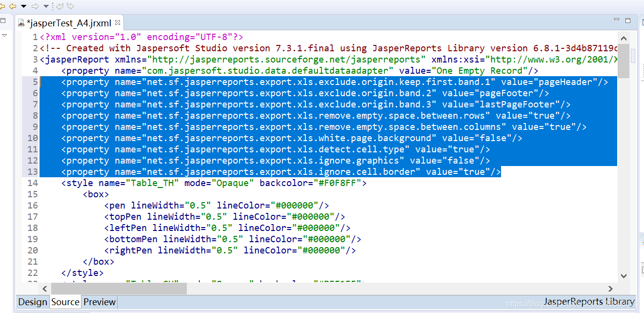Click the remove.empty.space.between.rows line

[x=316, y=116]
